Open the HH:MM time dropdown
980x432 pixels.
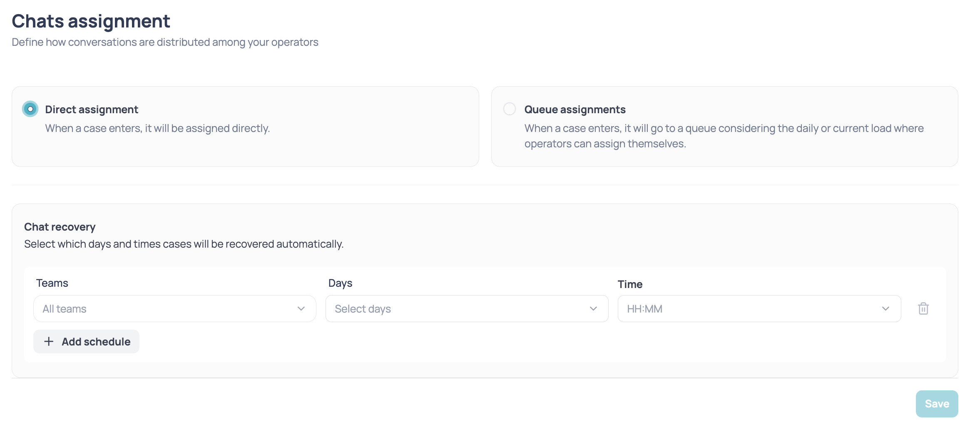(759, 308)
